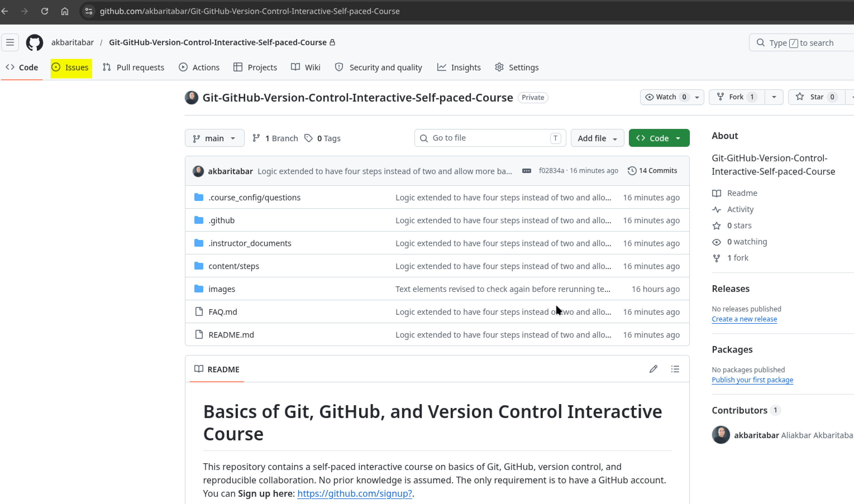Image resolution: width=854 pixels, height=504 pixels.
Task: Open the .instructor_documents folder
Action: [x=250, y=243]
